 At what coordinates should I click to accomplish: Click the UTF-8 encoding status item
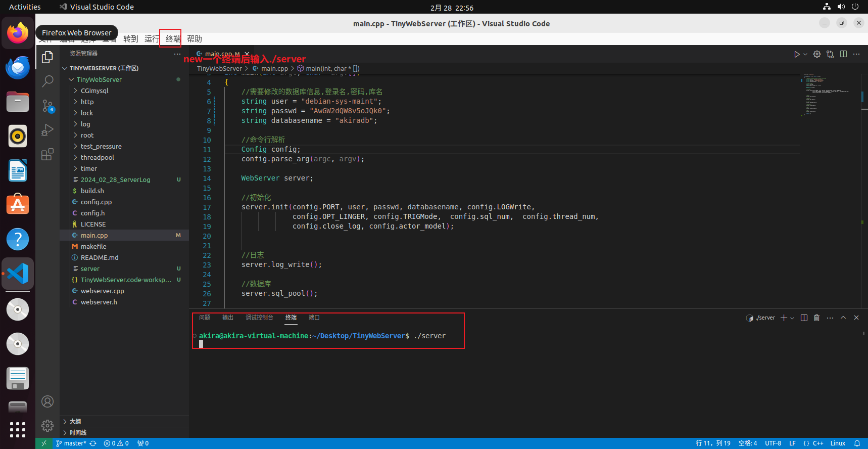pos(773,443)
